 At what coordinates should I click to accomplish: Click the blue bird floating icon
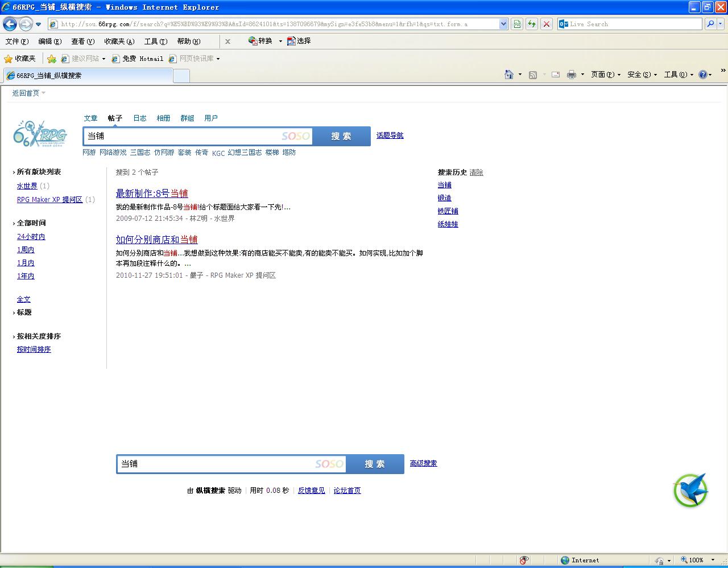point(691,490)
